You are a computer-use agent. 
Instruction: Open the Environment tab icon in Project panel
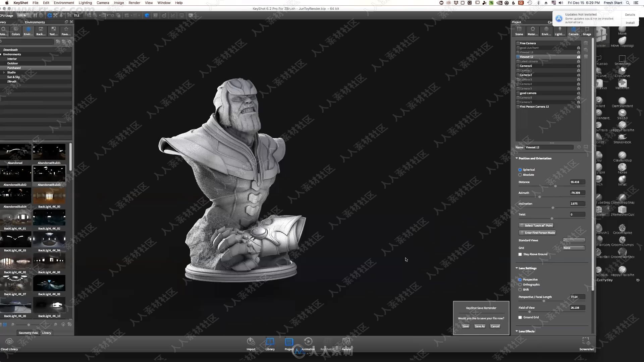pyautogui.click(x=546, y=31)
